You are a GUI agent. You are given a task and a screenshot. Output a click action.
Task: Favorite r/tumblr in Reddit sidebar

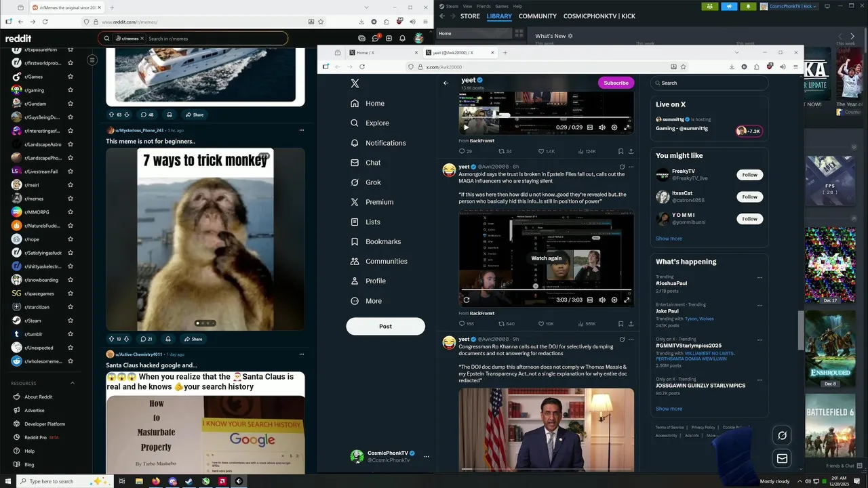[70, 334]
